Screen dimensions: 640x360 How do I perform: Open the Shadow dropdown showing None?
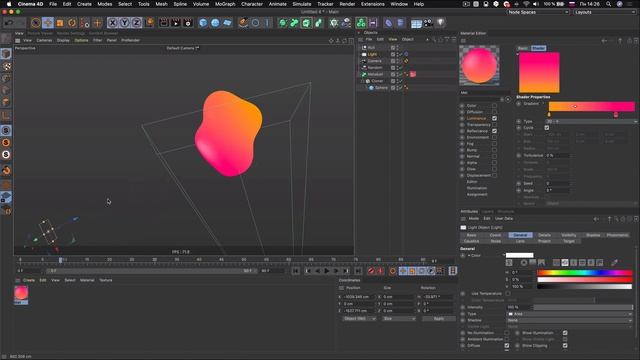(570, 320)
